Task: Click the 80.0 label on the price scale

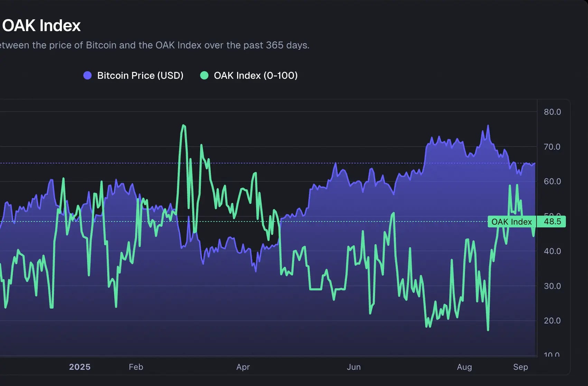Action: click(552, 112)
